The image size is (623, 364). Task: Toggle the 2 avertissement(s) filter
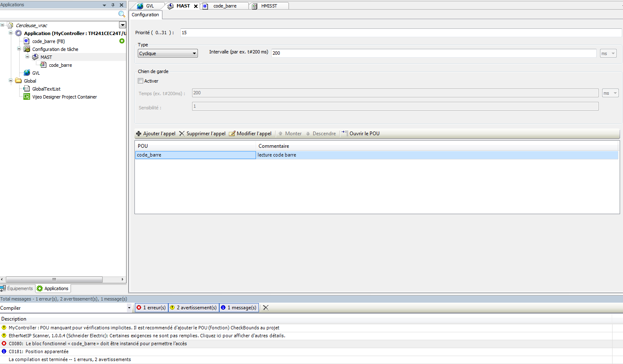click(x=193, y=308)
